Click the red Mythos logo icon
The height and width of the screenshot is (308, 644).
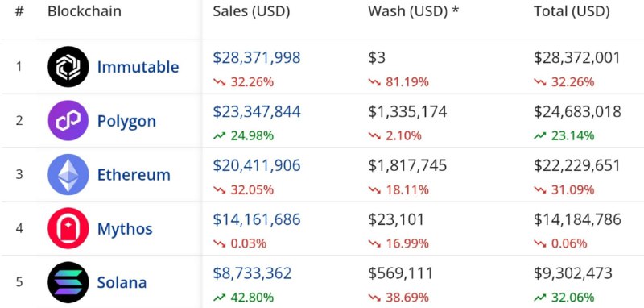pos(68,228)
